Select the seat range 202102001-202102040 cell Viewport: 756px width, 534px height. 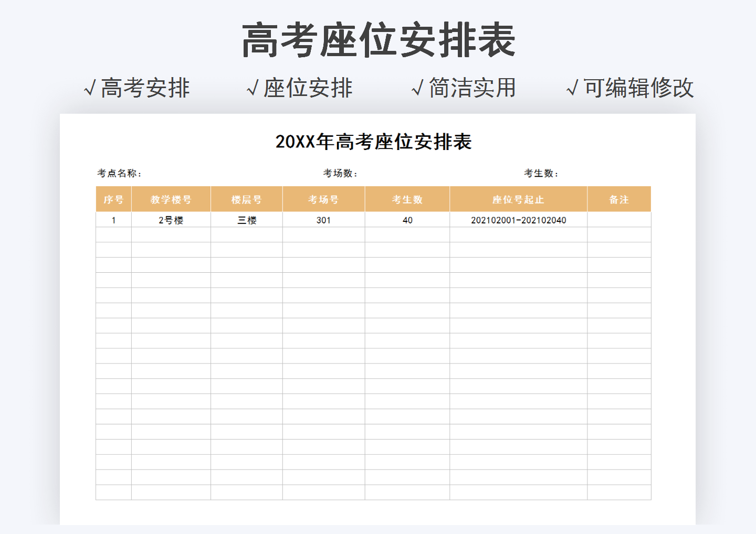coord(518,220)
